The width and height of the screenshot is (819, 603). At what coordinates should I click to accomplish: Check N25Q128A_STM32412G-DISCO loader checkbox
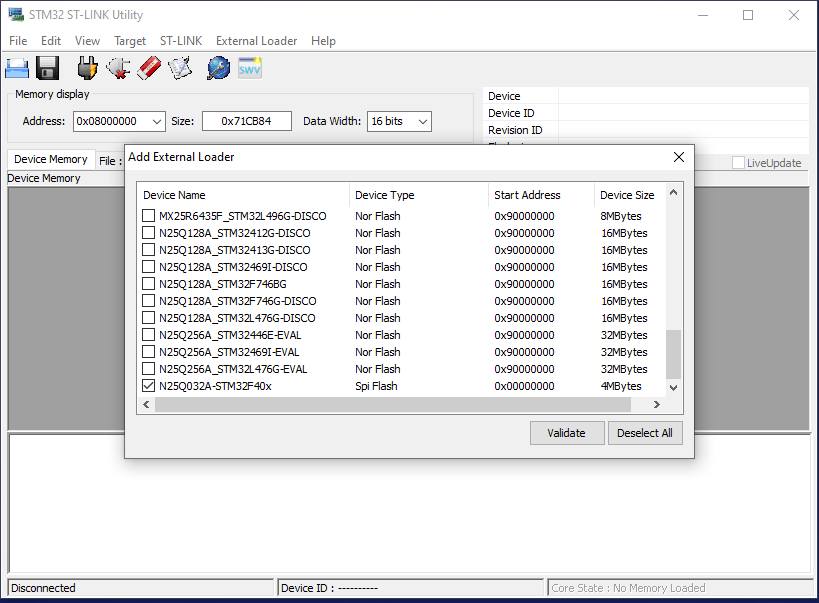[x=148, y=233]
